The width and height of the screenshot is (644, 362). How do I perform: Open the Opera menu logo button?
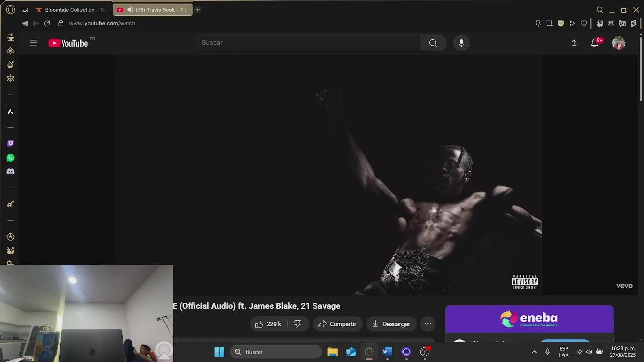coord(10,10)
